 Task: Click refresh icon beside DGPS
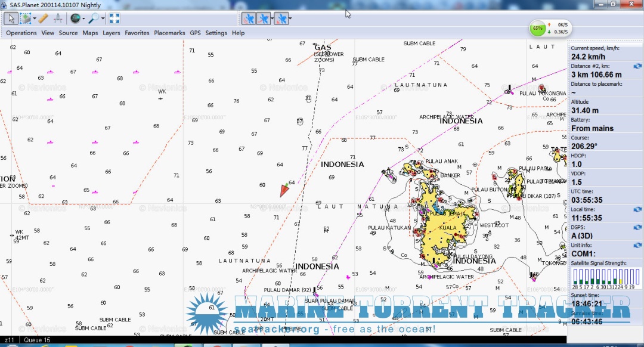click(637, 227)
